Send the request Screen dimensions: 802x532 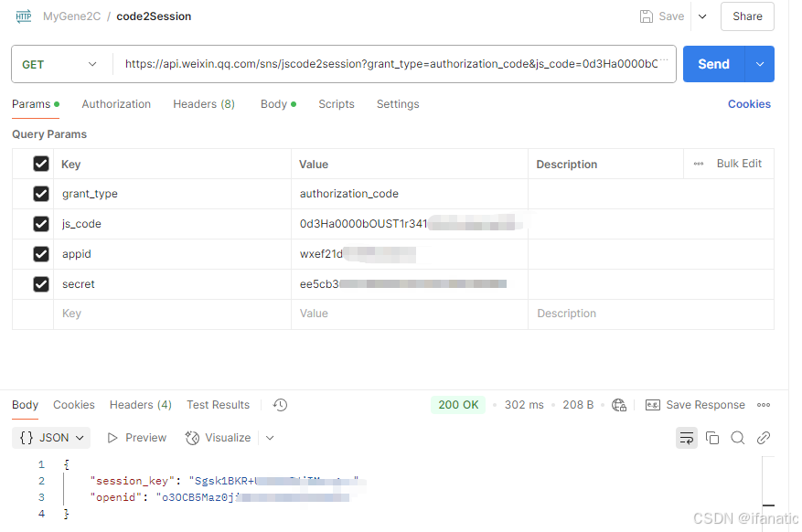pyautogui.click(x=713, y=64)
